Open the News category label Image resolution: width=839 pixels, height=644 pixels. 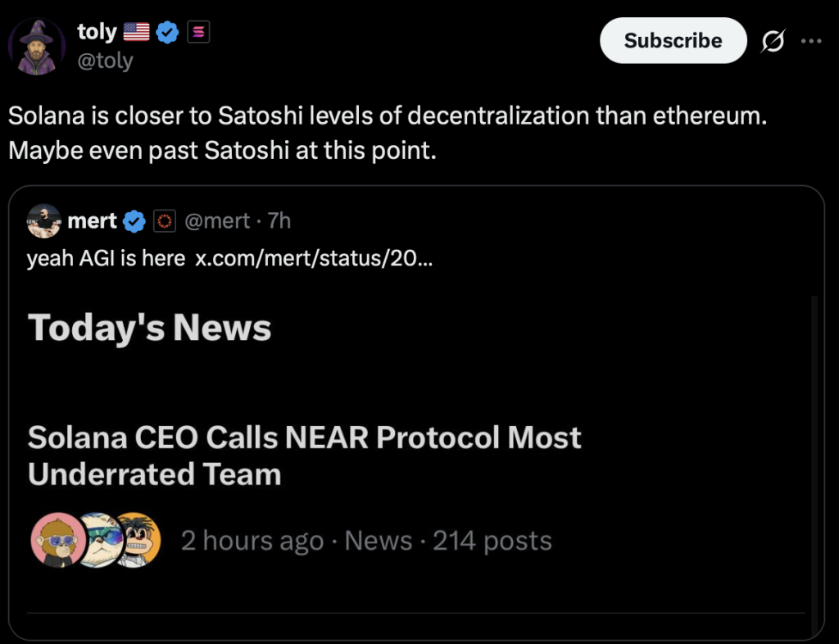coord(378,540)
